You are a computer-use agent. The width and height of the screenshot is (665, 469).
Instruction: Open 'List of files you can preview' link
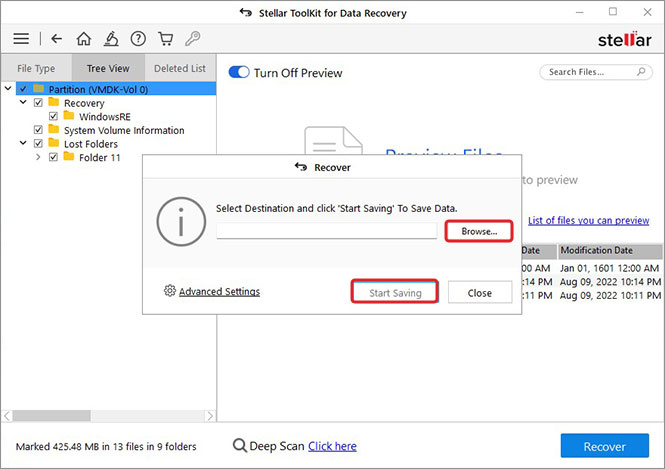pos(588,220)
